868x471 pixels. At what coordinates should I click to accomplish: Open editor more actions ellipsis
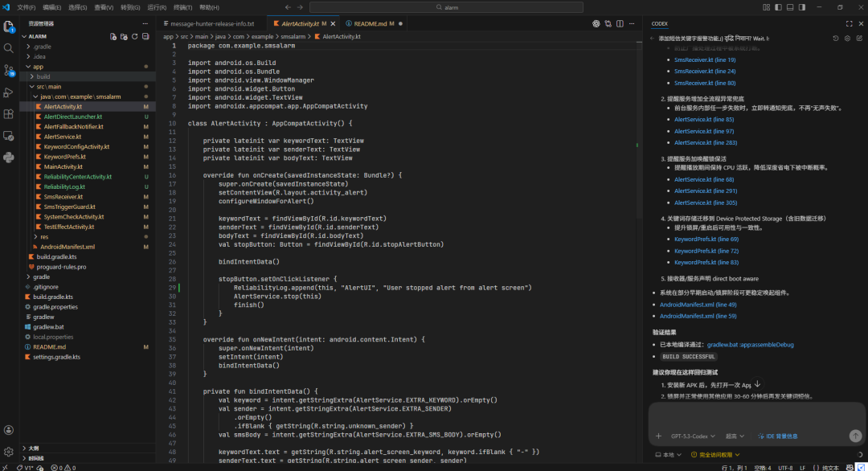pyautogui.click(x=632, y=24)
